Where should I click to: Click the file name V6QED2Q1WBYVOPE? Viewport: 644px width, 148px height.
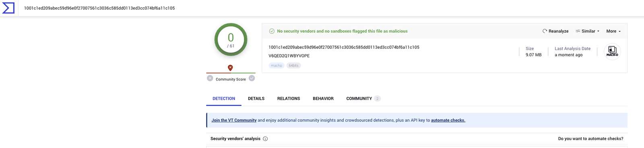pos(289,56)
